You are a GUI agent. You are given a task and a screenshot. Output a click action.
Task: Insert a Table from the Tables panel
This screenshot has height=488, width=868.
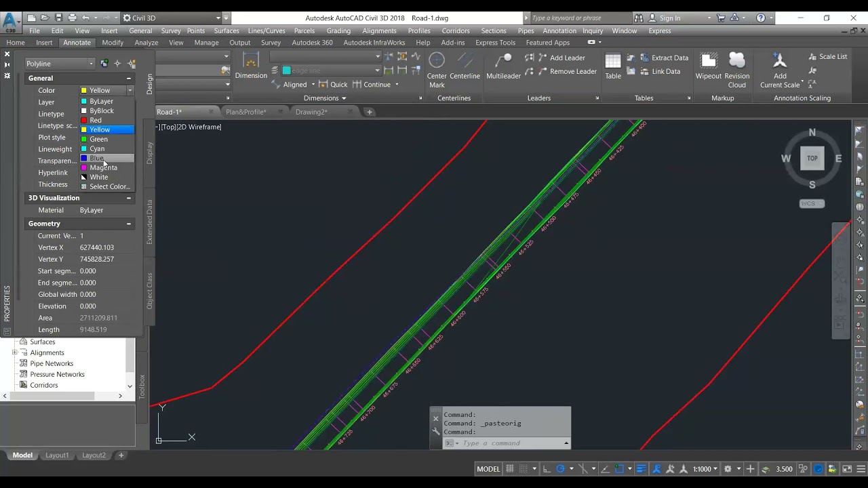(x=613, y=67)
